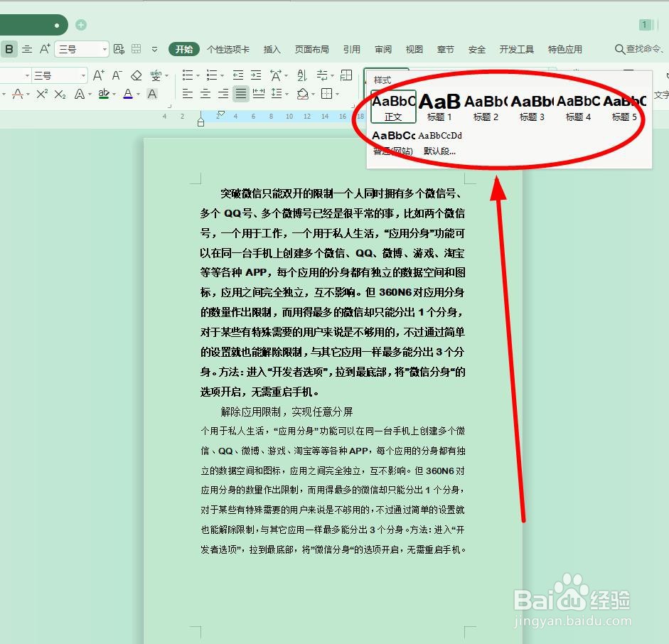Select the bulleted list icon
The height and width of the screenshot is (644, 669).
tap(188, 75)
